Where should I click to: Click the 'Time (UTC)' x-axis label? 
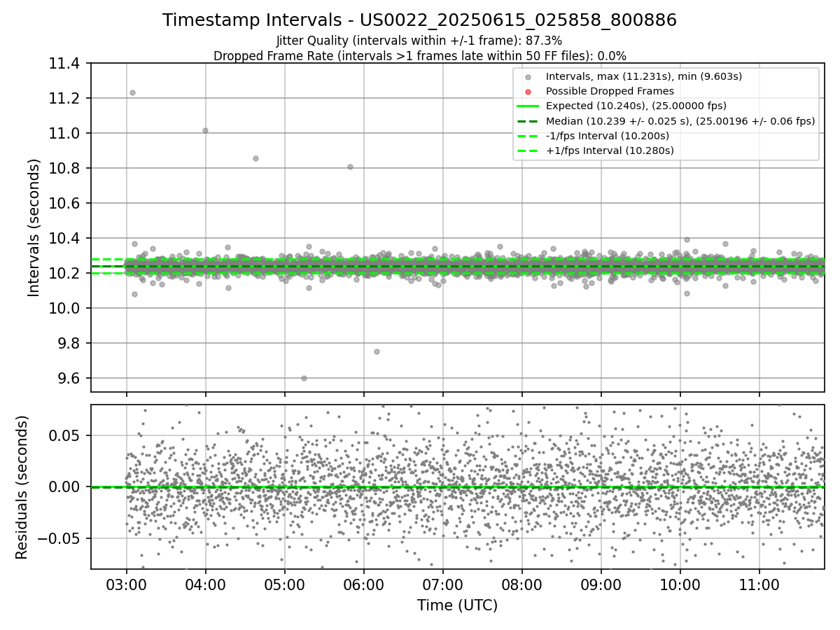[457, 605]
